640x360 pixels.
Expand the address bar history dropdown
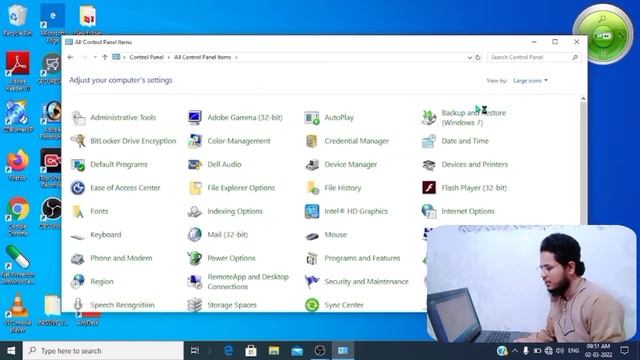click(469, 58)
